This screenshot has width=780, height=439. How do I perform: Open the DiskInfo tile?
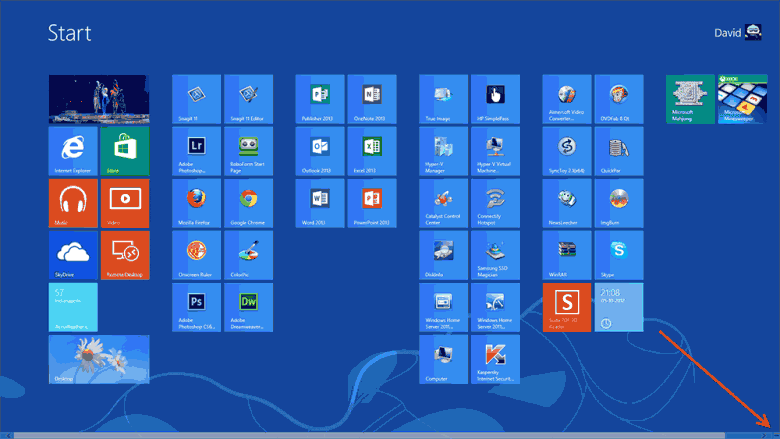443,255
